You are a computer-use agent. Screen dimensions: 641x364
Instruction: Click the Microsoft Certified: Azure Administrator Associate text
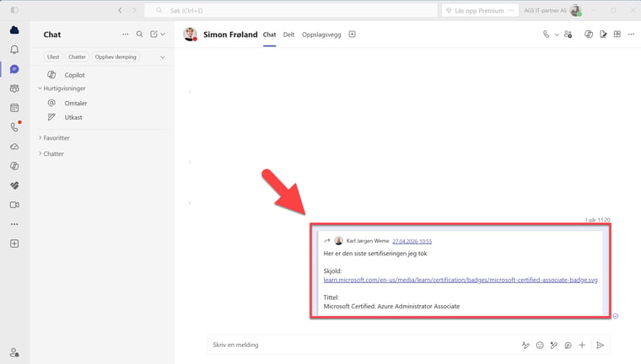(x=391, y=307)
